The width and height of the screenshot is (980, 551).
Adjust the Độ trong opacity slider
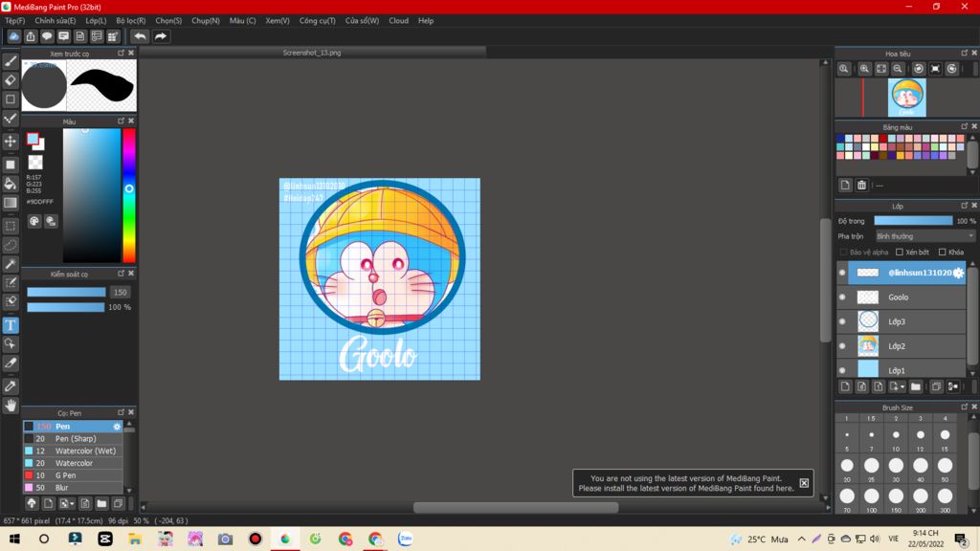(913, 221)
